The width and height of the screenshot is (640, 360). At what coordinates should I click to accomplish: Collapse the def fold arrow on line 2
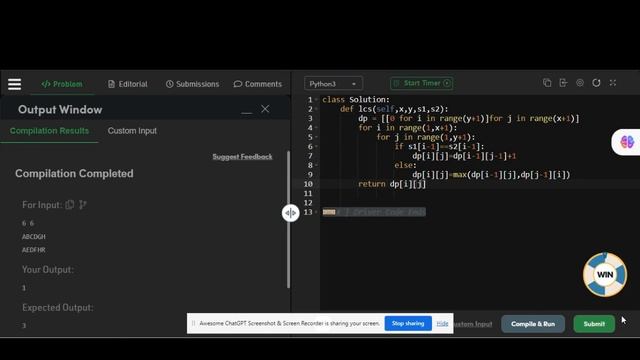(x=317, y=109)
